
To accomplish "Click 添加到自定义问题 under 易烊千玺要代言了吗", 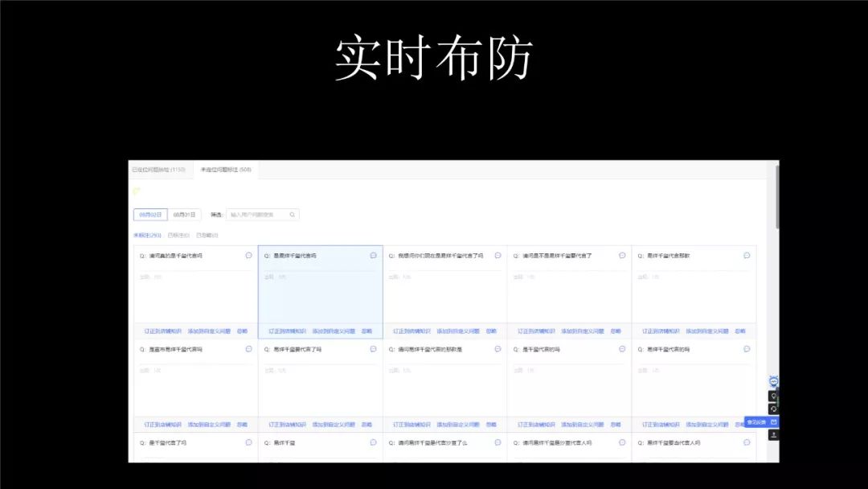I will (334, 425).
